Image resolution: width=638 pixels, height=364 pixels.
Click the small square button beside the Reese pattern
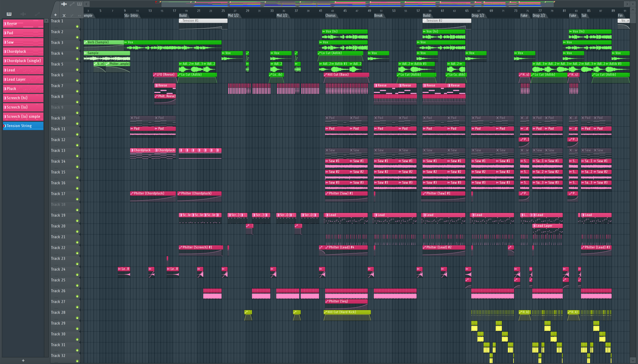tap(46, 21)
